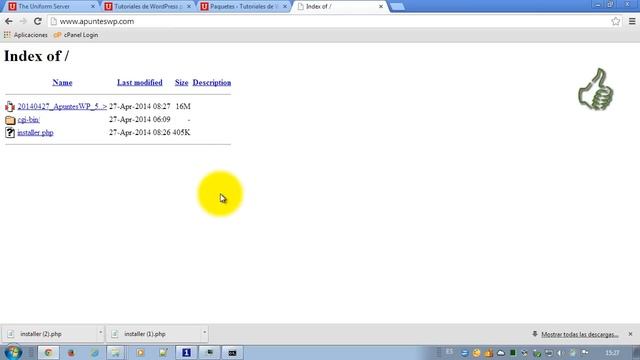The image size is (640, 360).
Task: Open the Aplicaciones apps shortcut
Action: pyautogui.click(x=25, y=35)
